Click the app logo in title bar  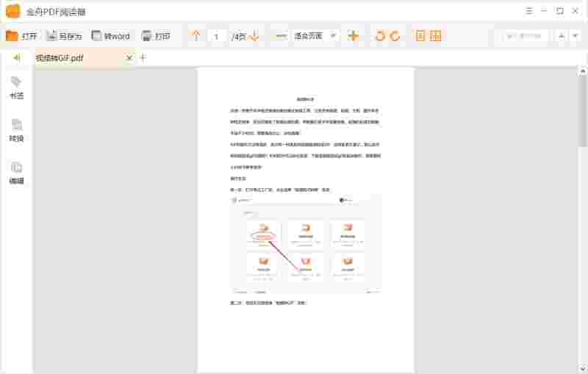(x=13, y=11)
